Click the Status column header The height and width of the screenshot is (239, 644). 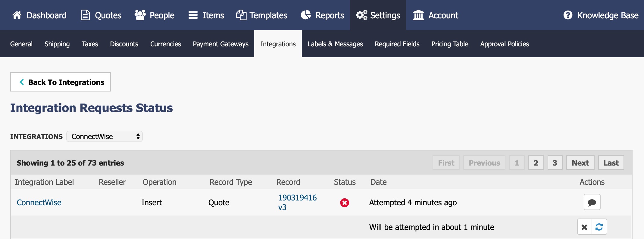tap(345, 182)
